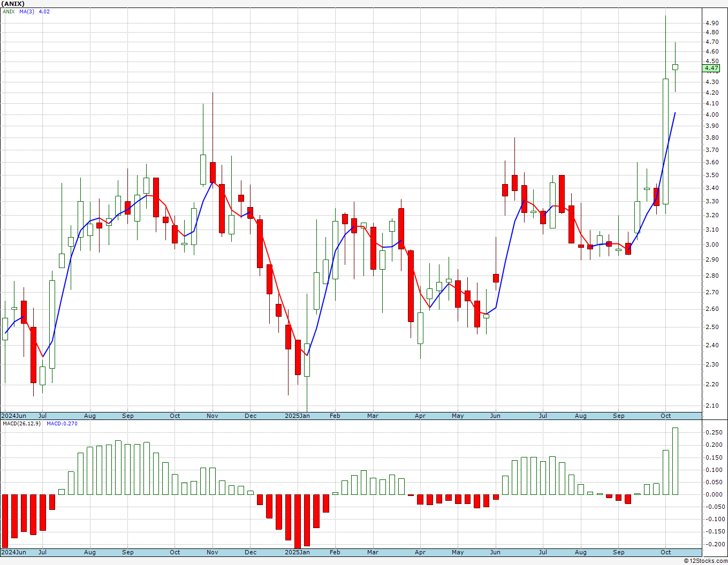Click the tallest, final green MACD histogram bar
Viewport: 728px width, 565px height.
coord(675,461)
